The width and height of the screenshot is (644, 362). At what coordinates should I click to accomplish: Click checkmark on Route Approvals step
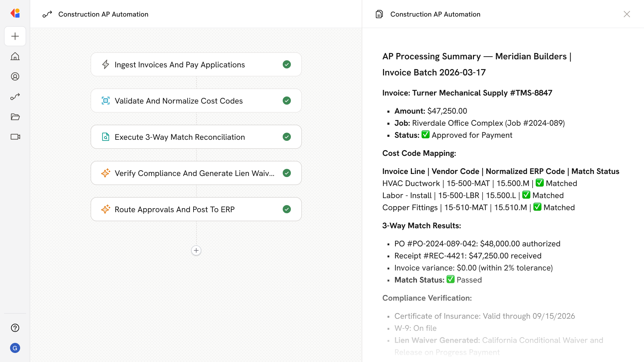click(x=286, y=209)
